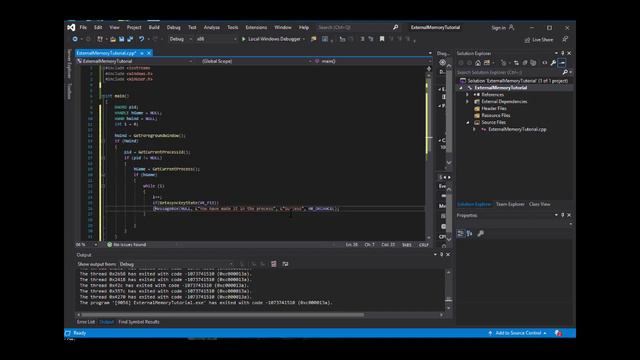
Task: Select the Header Files folder
Action: tap(494, 109)
